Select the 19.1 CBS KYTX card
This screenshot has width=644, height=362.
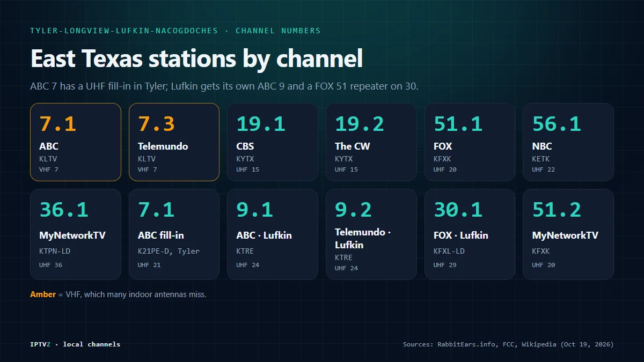pyautogui.click(x=273, y=142)
